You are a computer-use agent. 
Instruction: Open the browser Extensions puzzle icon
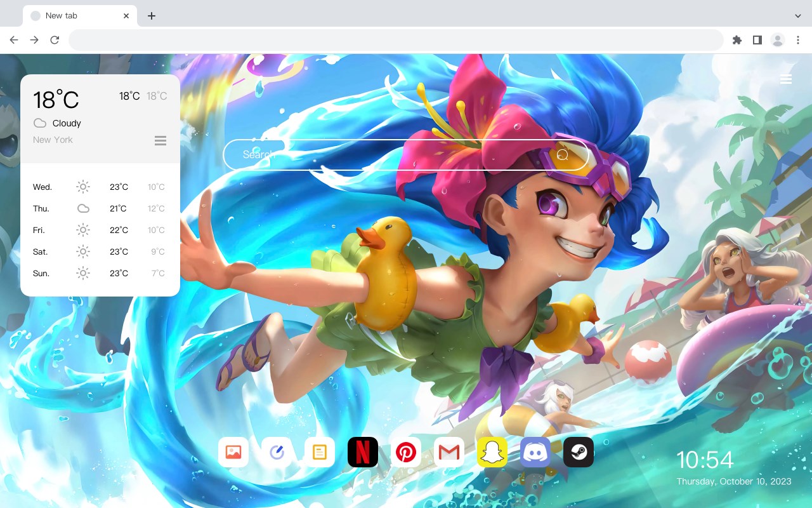pyautogui.click(x=737, y=40)
